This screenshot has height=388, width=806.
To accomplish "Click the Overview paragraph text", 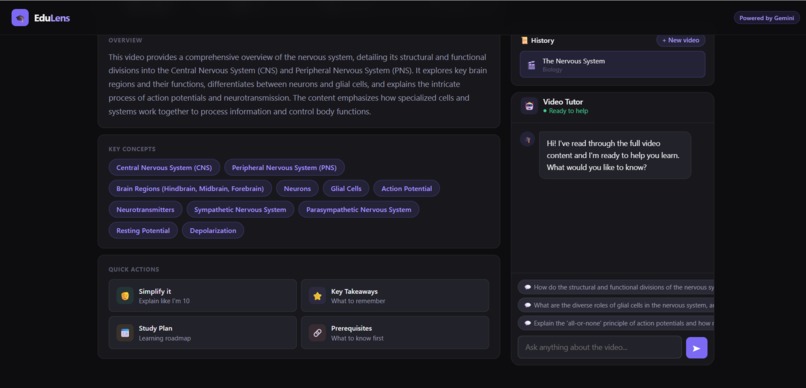I will click(x=298, y=84).
